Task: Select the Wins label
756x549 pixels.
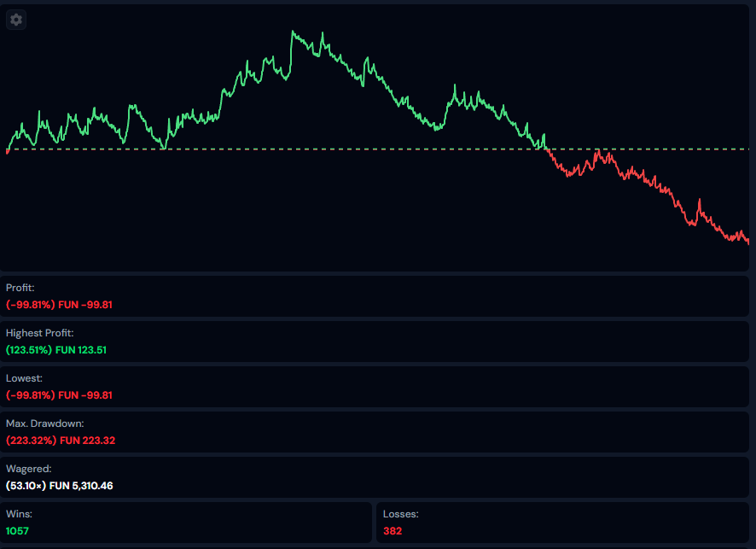Action: click(19, 514)
